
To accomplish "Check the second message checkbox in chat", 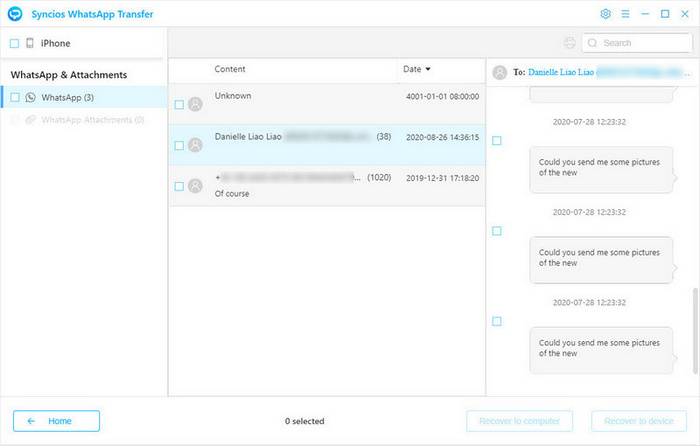I will 496,231.
